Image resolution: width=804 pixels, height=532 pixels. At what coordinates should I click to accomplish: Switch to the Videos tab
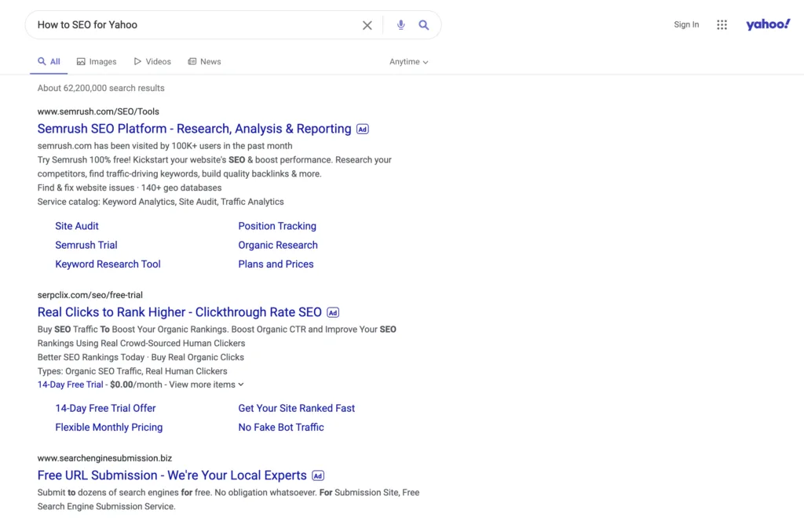(x=152, y=61)
